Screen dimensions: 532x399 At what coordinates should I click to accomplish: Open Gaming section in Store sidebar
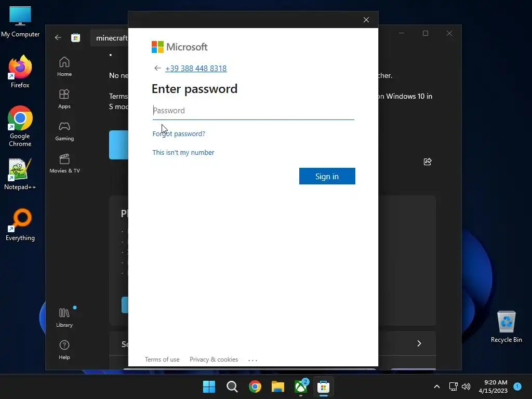(64, 131)
